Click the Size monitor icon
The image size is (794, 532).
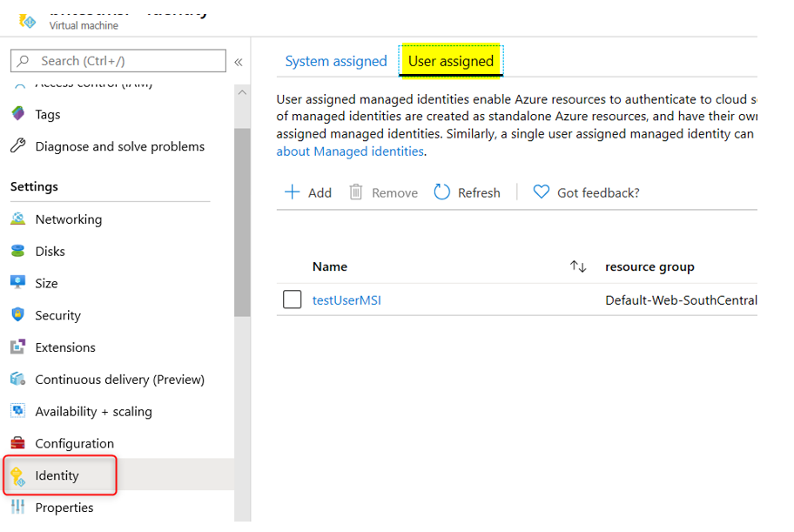(18, 282)
